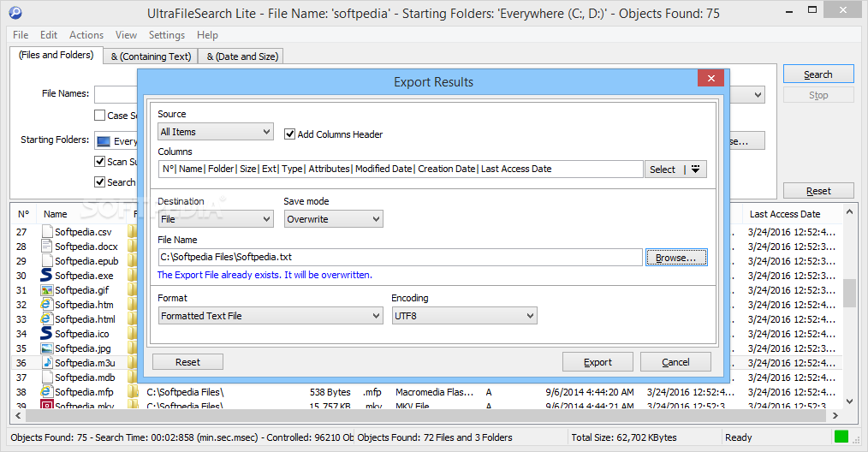The image size is (868, 452).
Task: Toggle the Case Sensitive checkbox
Action: point(99,116)
